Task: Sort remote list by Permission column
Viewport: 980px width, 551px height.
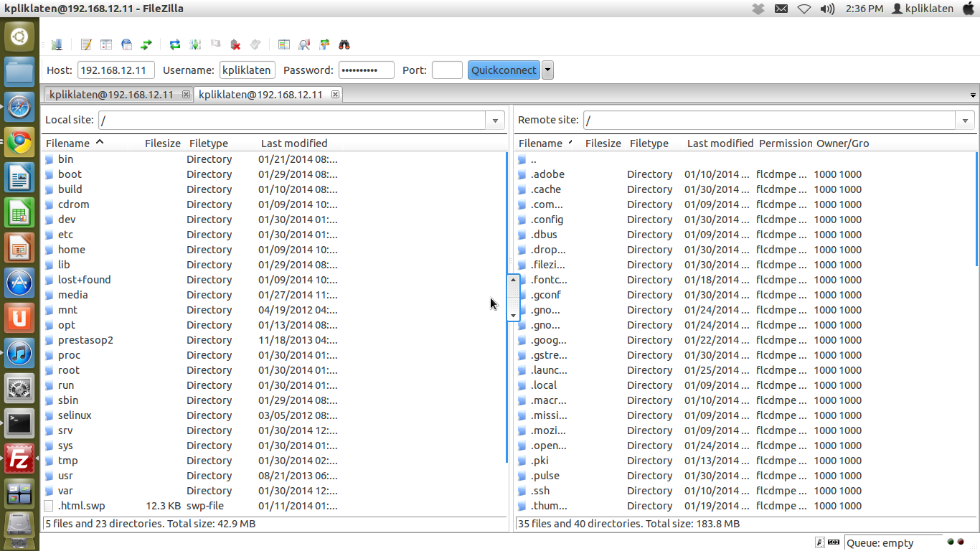Action: [786, 143]
